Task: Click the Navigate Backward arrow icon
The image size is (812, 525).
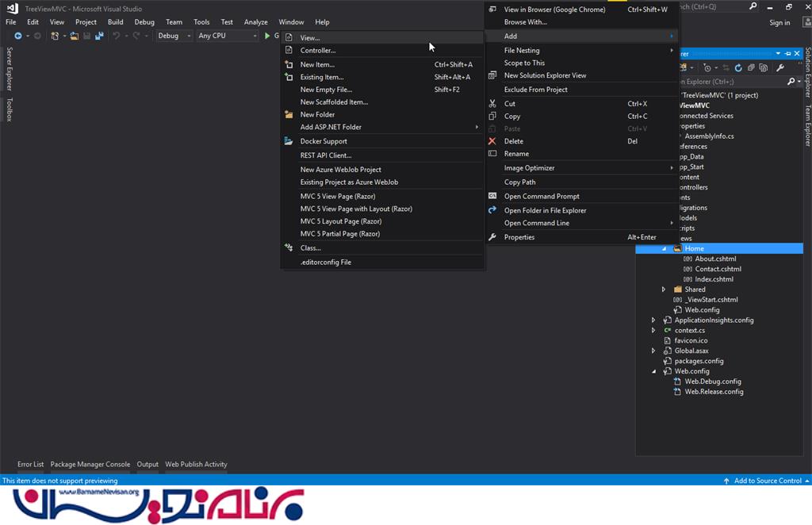Action: 17,36
